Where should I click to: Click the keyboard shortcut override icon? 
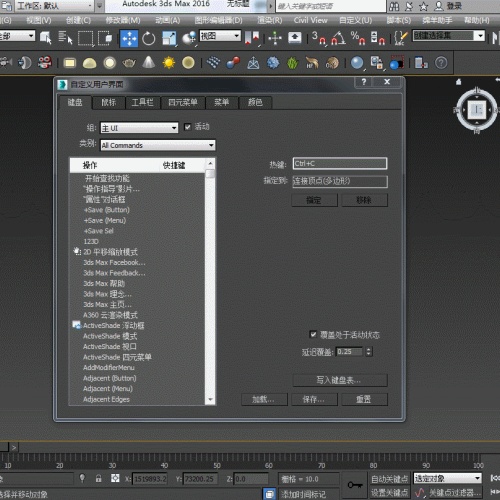coord(295,38)
